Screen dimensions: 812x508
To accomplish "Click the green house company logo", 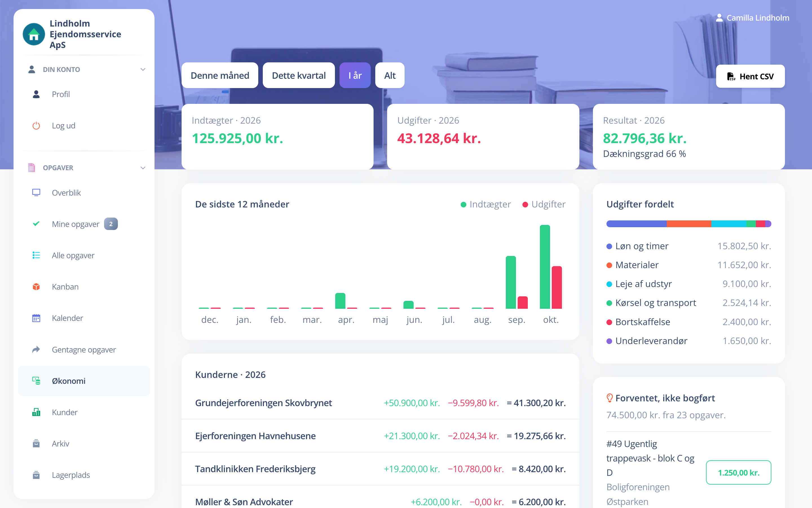I will 34,34.
